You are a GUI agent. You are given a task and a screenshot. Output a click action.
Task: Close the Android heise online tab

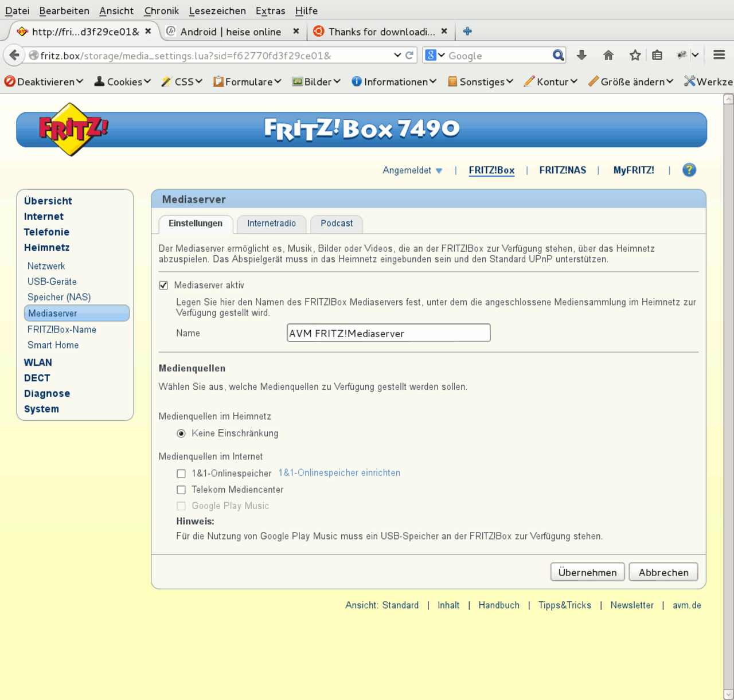point(296,31)
